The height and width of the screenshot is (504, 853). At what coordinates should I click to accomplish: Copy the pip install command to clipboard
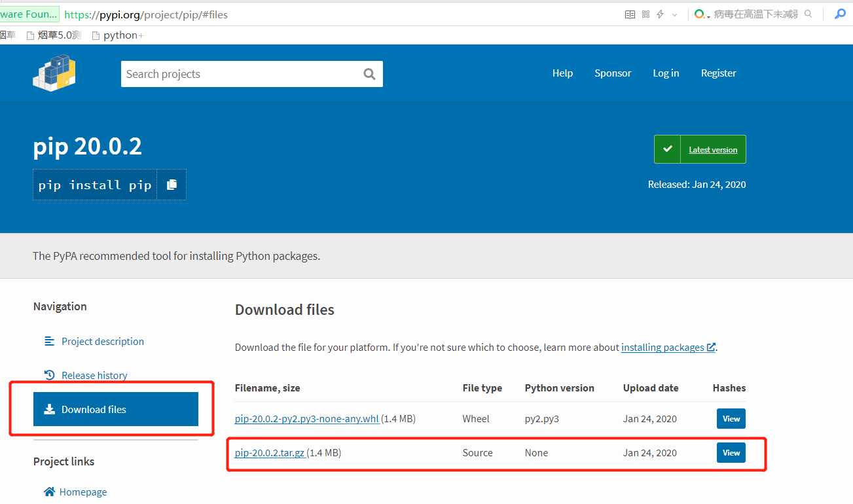point(172,185)
